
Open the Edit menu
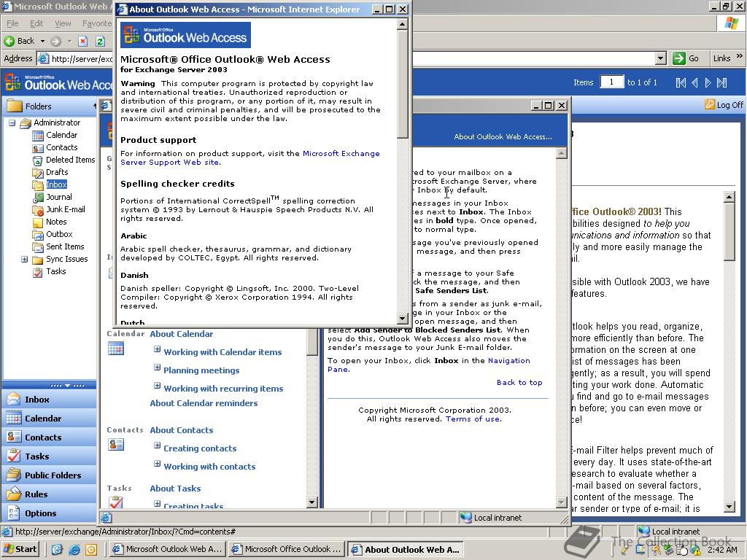(36, 23)
